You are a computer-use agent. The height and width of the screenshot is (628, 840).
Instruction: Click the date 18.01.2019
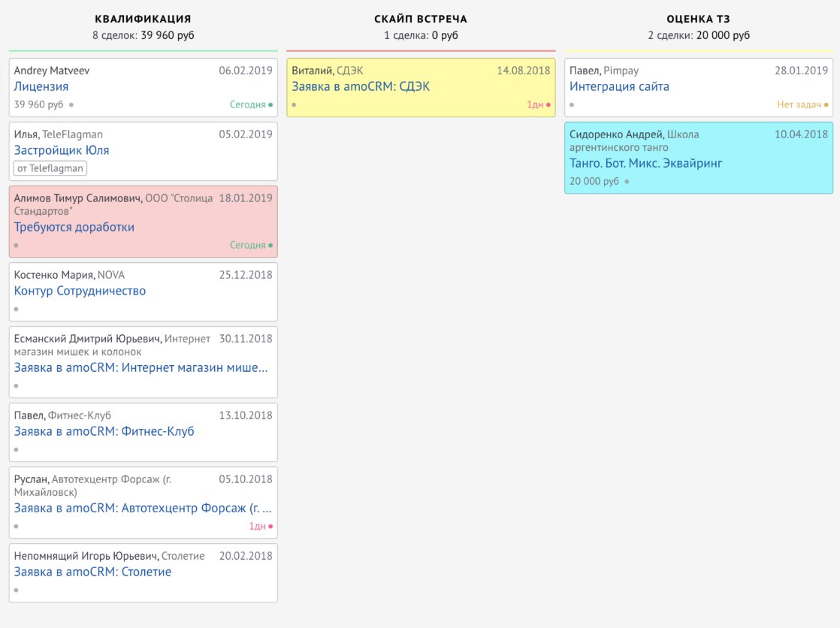coord(246,198)
